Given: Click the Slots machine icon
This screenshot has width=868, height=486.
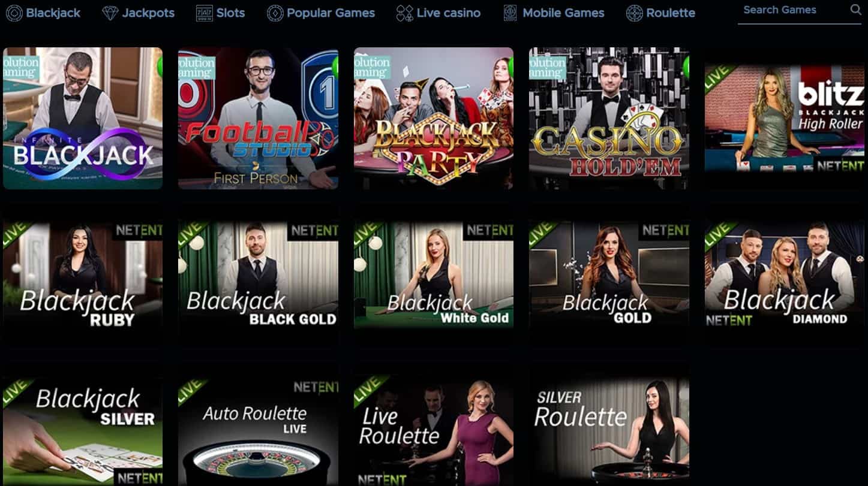Looking at the screenshot, I should point(205,13).
